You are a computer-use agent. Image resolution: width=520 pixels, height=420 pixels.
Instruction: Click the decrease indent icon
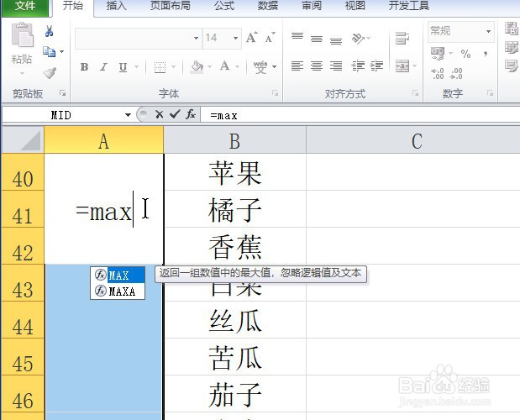358,66
